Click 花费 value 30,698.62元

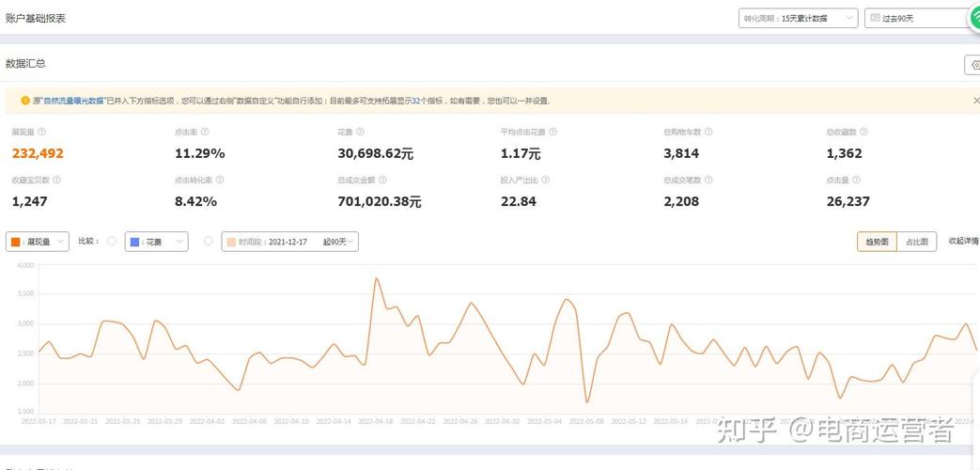pos(375,154)
